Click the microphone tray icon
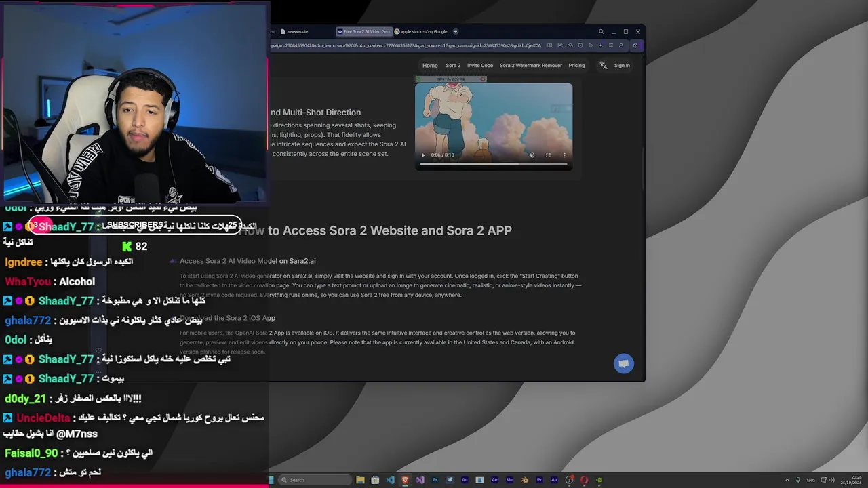 click(798, 480)
